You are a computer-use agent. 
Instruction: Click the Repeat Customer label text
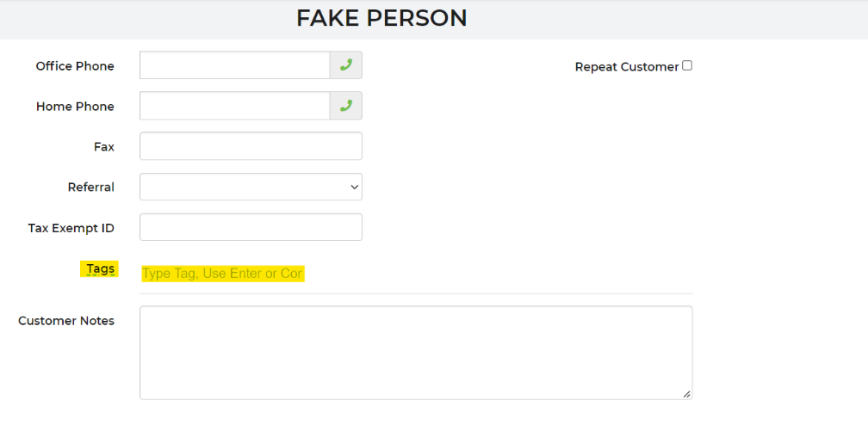(x=627, y=67)
